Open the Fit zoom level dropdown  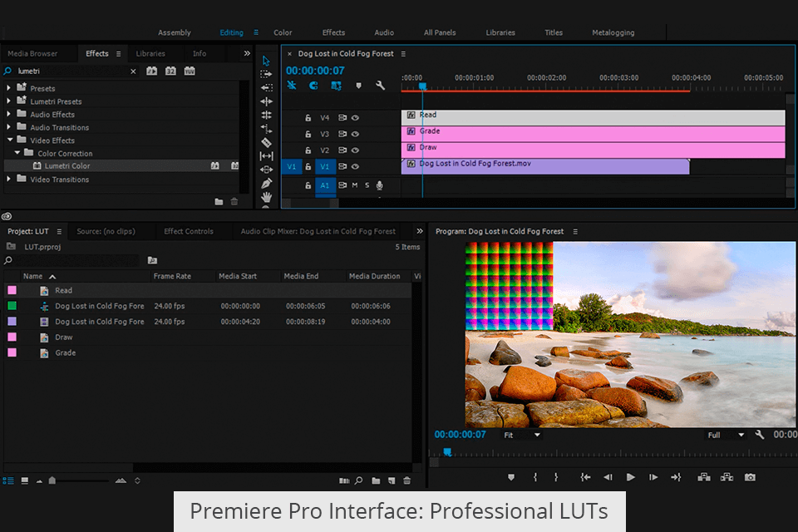point(522,435)
